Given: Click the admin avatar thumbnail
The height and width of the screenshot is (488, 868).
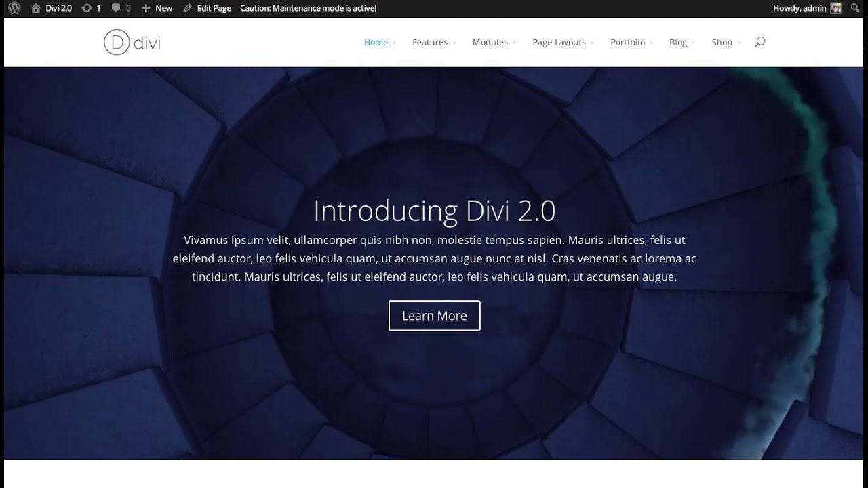Looking at the screenshot, I should [x=836, y=8].
